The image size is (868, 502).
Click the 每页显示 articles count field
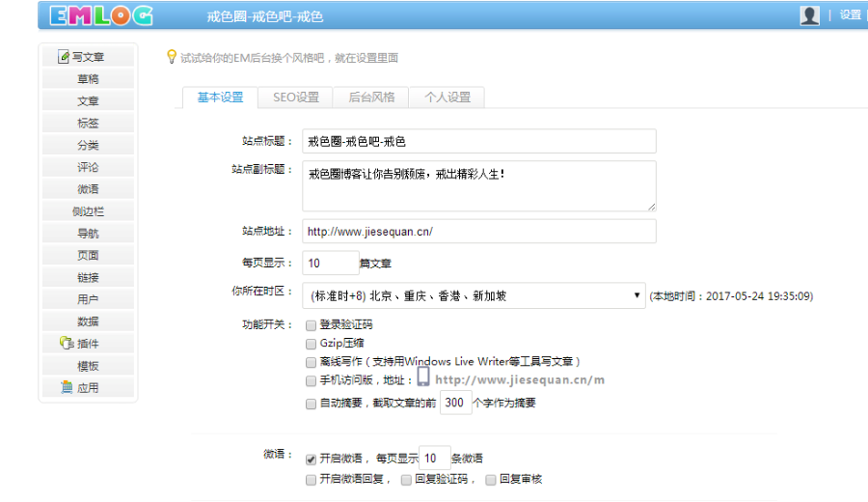point(331,263)
